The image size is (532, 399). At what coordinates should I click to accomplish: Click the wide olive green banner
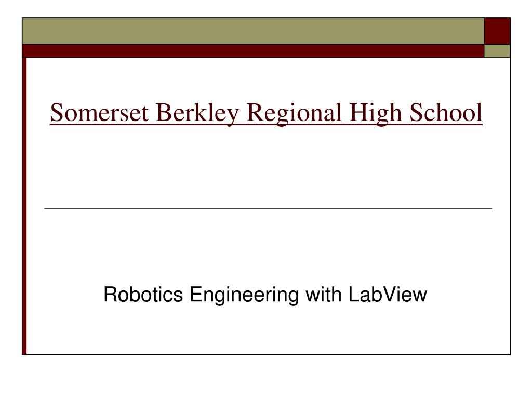click(x=253, y=31)
